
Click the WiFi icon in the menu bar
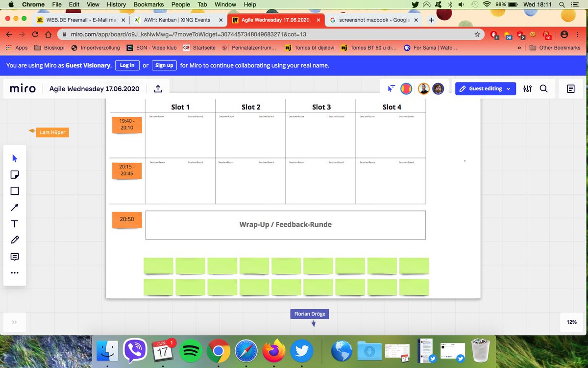pos(487,4)
